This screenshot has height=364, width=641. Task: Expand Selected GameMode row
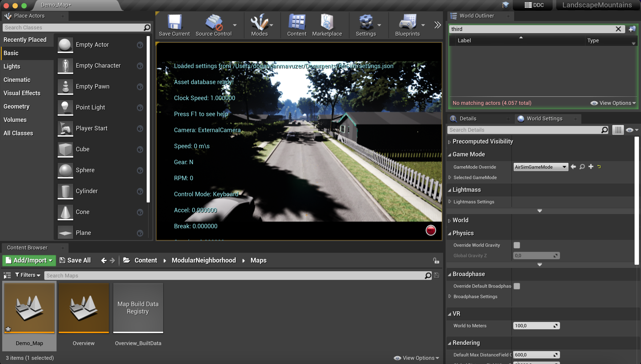[x=450, y=177]
